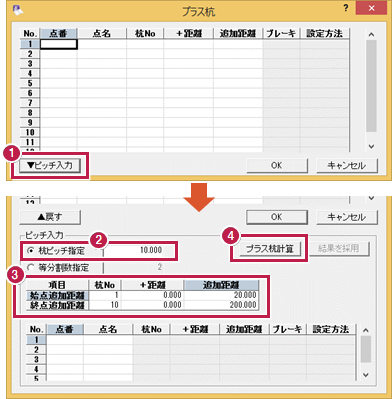
Task: Click the 結果を採用 button
Action: pos(339,249)
